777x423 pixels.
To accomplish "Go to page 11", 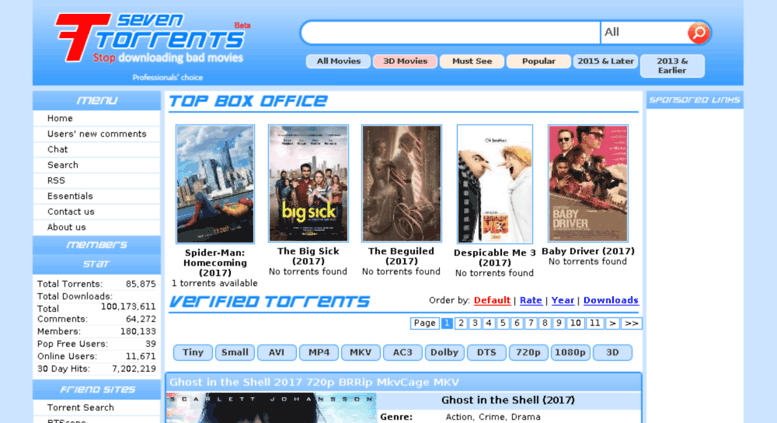I will click(x=595, y=323).
